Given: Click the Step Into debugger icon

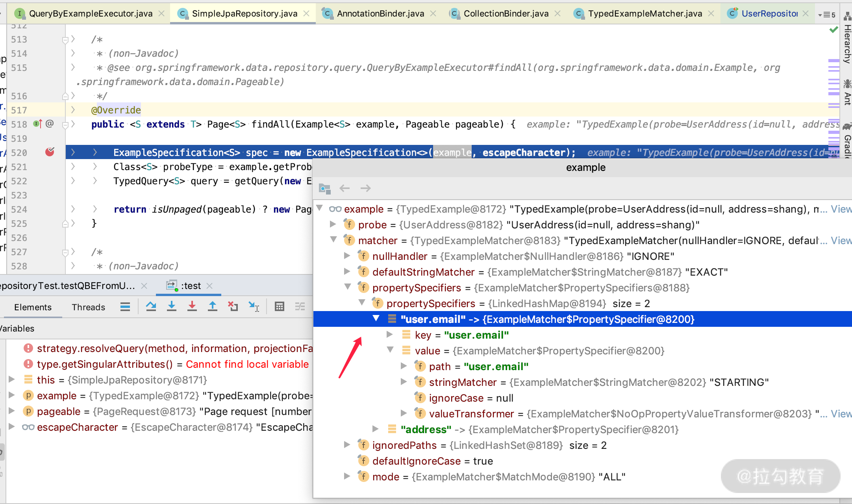Looking at the screenshot, I should coord(172,306).
